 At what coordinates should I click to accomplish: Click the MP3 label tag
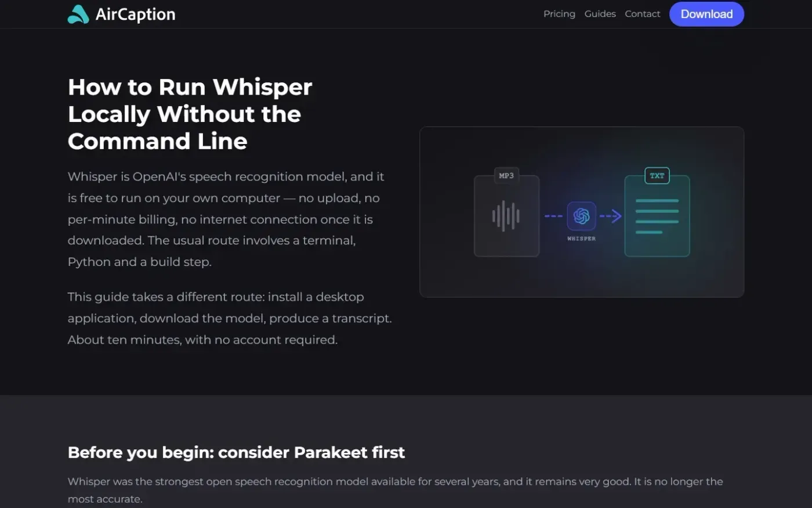tap(506, 175)
